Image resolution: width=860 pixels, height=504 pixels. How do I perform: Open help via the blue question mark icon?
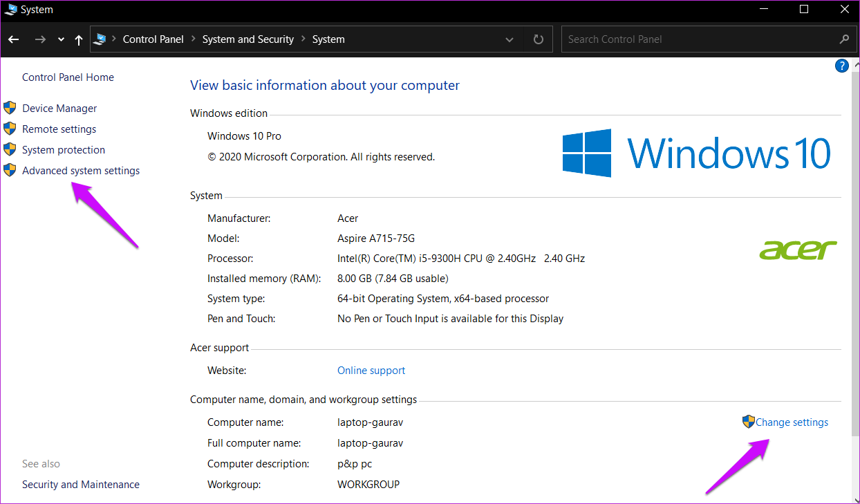[841, 65]
